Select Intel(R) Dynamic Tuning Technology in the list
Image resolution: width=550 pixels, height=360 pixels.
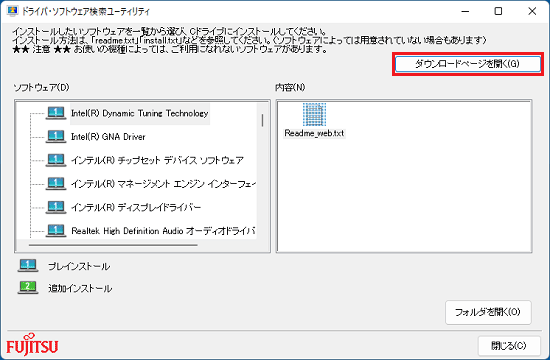tap(140, 113)
